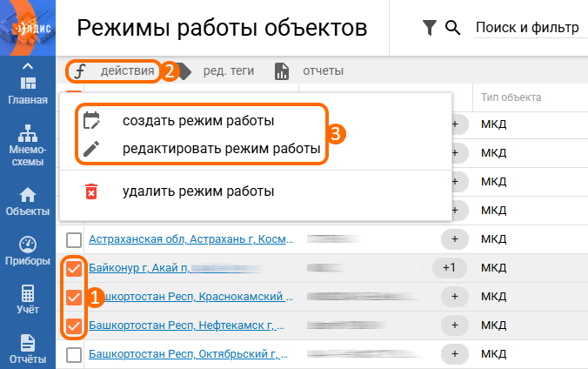This screenshot has width=588, height=369.
Task: Click the filter funnel icon
Action: click(x=430, y=28)
